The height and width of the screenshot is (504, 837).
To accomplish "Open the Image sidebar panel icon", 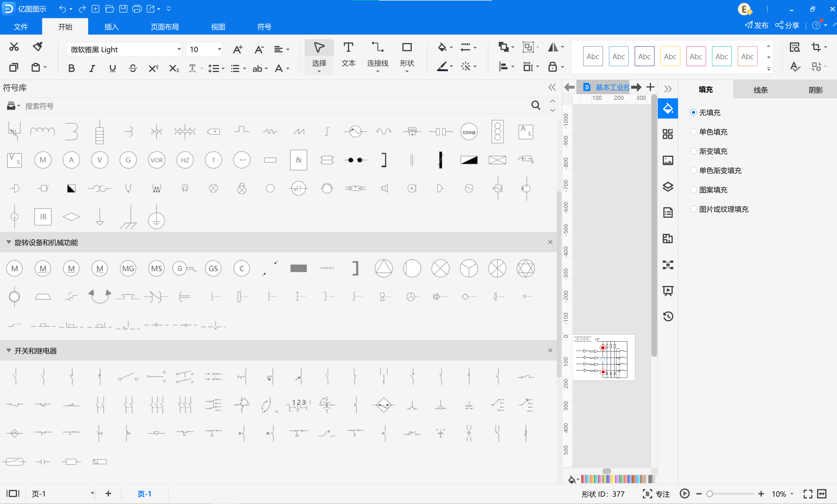I will point(667,160).
